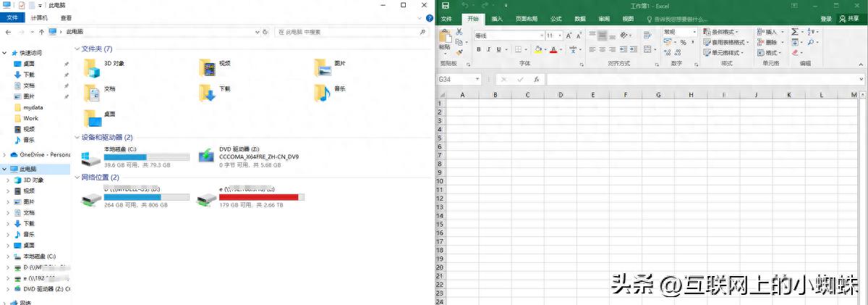Click the File Explorer search box
The height and width of the screenshot is (305, 868).
tap(347, 32)
